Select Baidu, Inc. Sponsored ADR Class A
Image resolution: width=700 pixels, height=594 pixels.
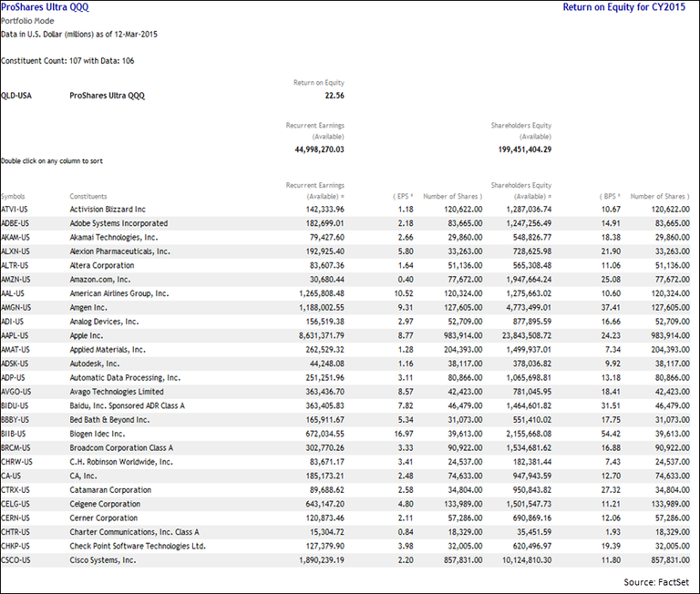[x=128, y=405]
